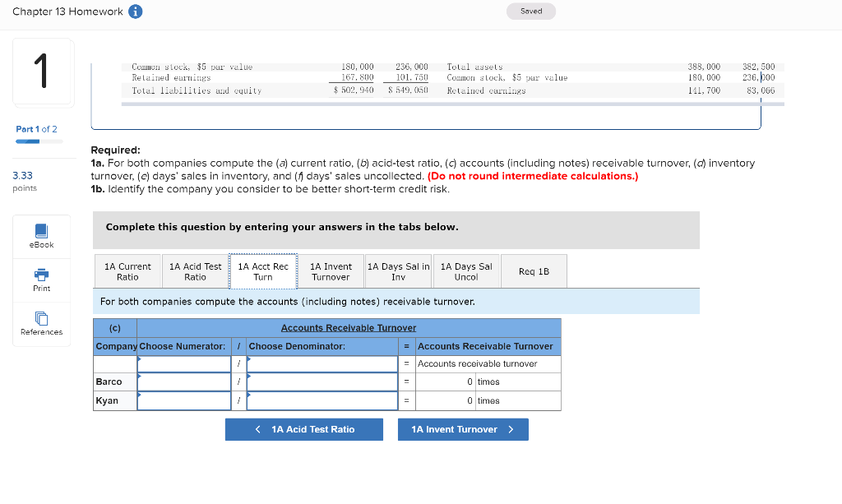Click the 1A Invent Turnover next button
The width and height of the screenshot is (842, 504).
[x=463, y=429]
